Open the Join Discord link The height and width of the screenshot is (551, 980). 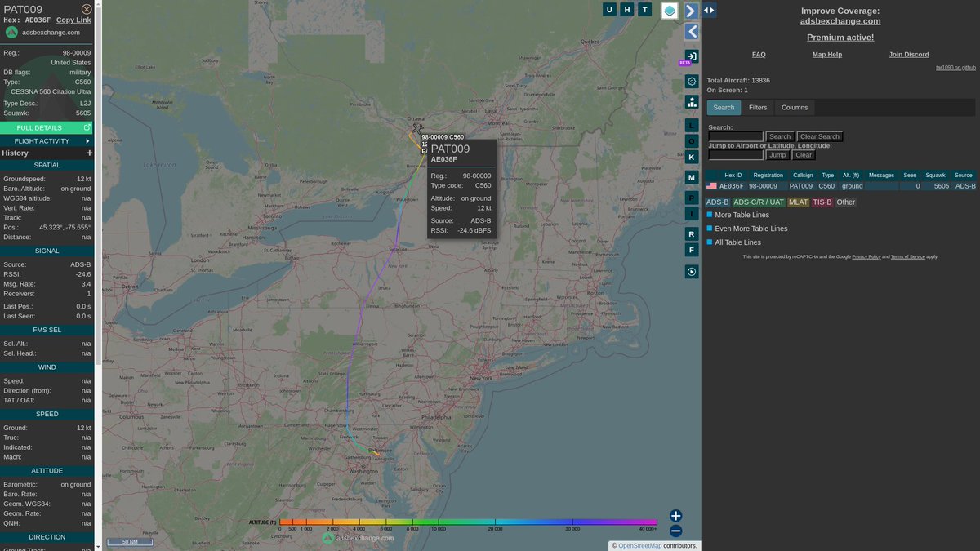909,55
